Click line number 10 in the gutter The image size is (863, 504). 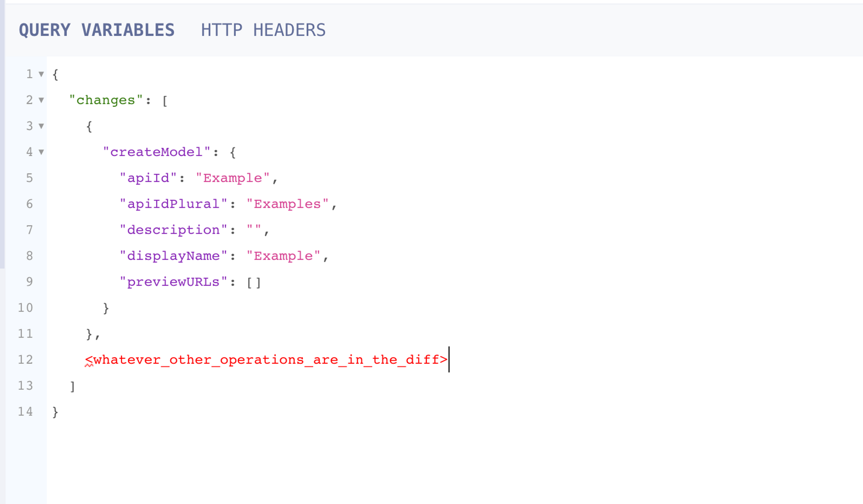[25, 308]
